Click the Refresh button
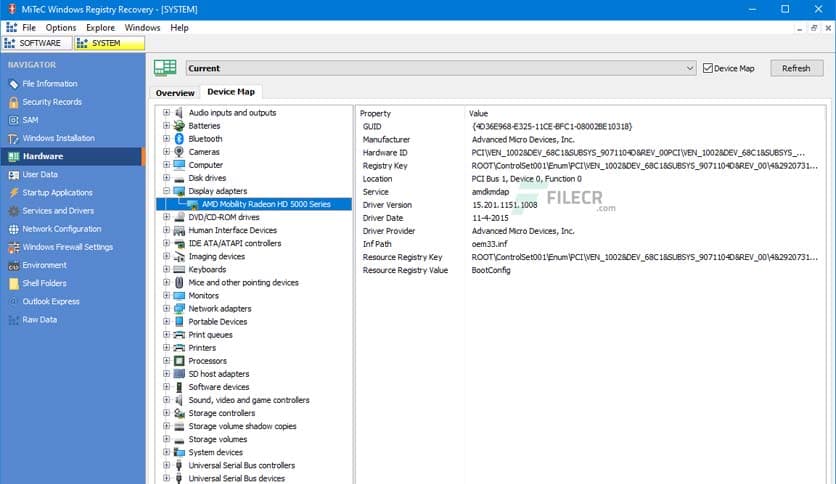Viewport: 836px width, 484px height. [x=796, y=68]
